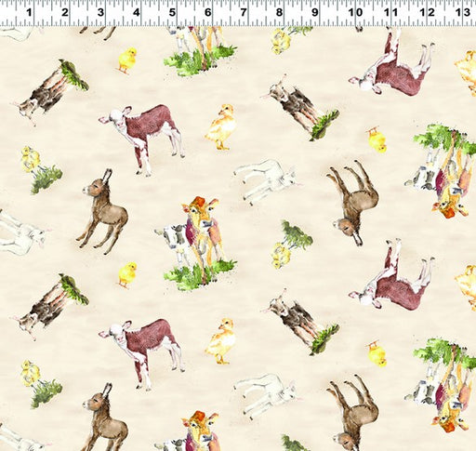Select the number 4 on ruler
The width and height of the screenshot is (476, 451).
tap(137, 13)
